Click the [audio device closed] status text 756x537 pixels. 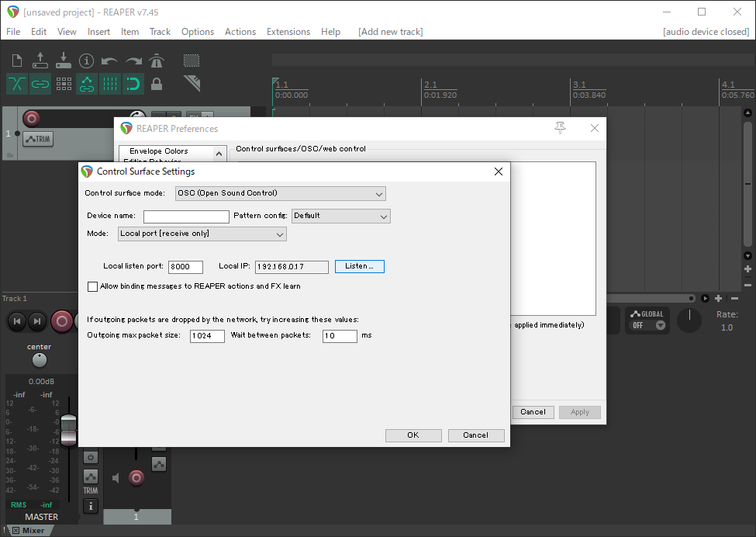706,32
